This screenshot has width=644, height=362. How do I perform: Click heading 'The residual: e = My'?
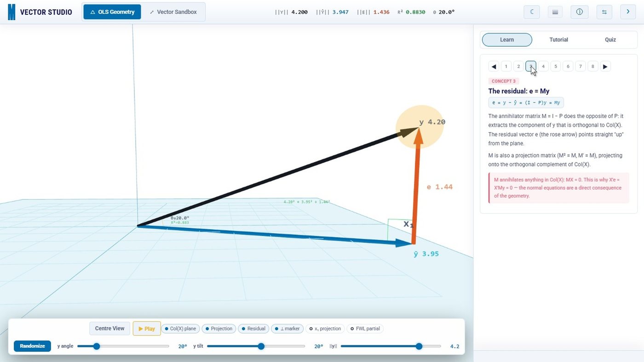tap(519, 91)
